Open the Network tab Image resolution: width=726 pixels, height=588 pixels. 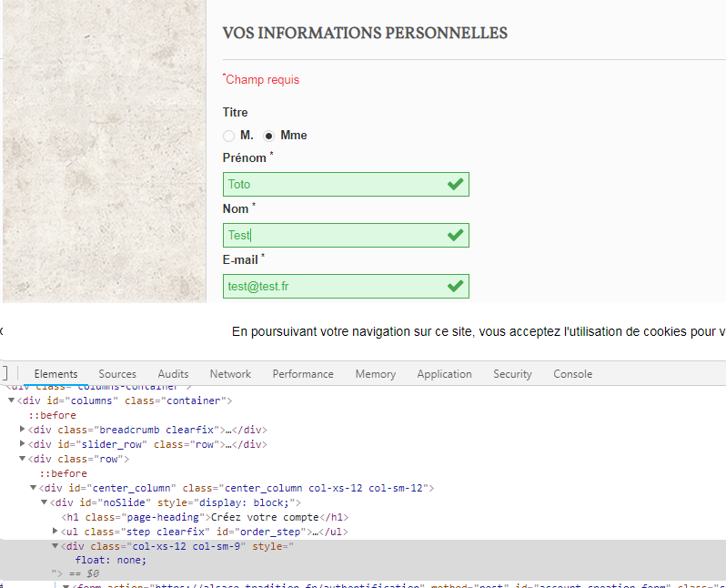[x=230, y=374]
